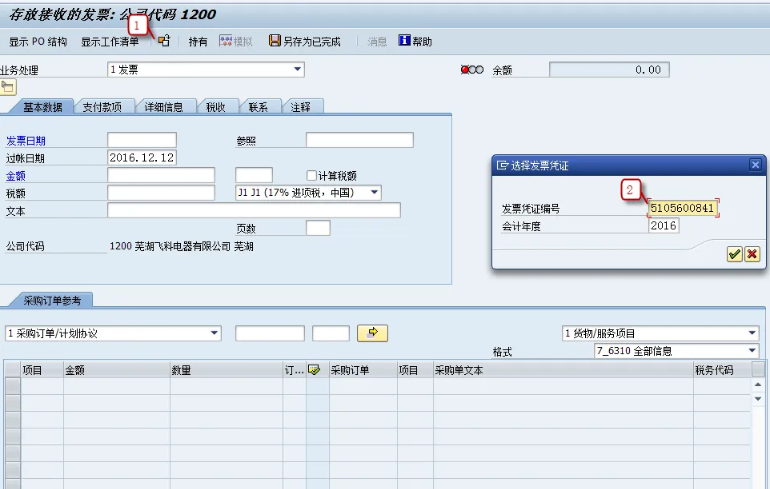Select the 采购订单参考 tab
The width and height of the screenshot is (770, 489).
53,300
